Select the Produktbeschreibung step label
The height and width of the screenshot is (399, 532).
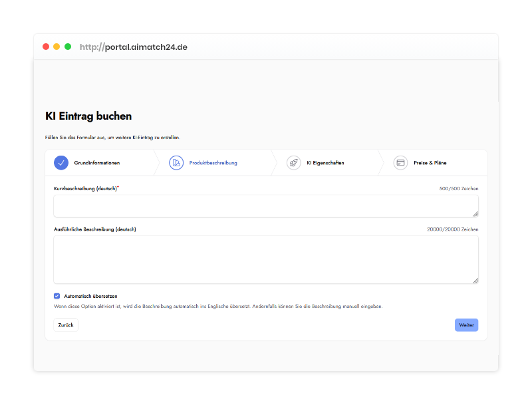coord(213,163)
